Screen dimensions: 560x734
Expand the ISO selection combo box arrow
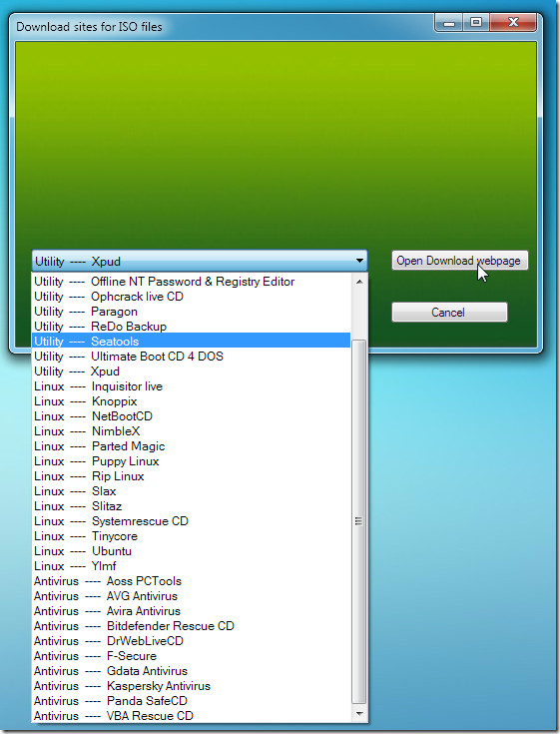click(x=359, y=261)
